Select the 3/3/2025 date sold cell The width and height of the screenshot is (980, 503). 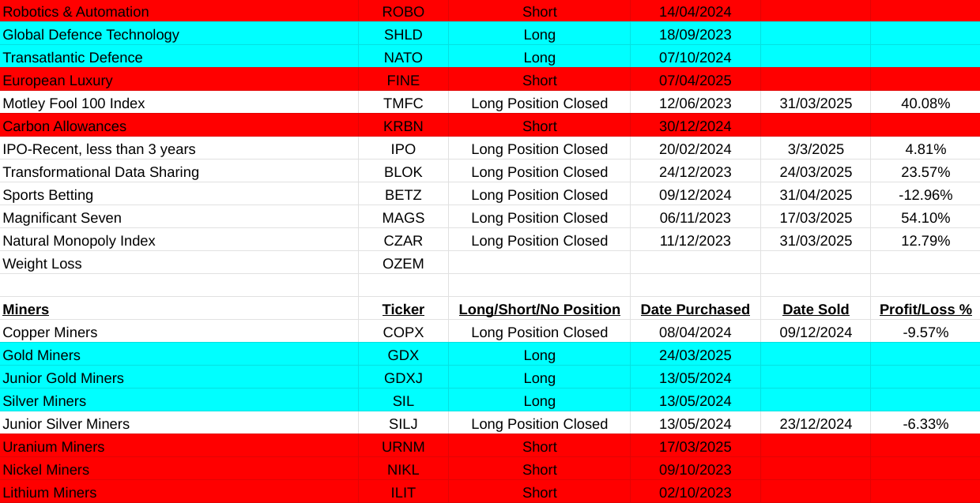click(816, 149)
